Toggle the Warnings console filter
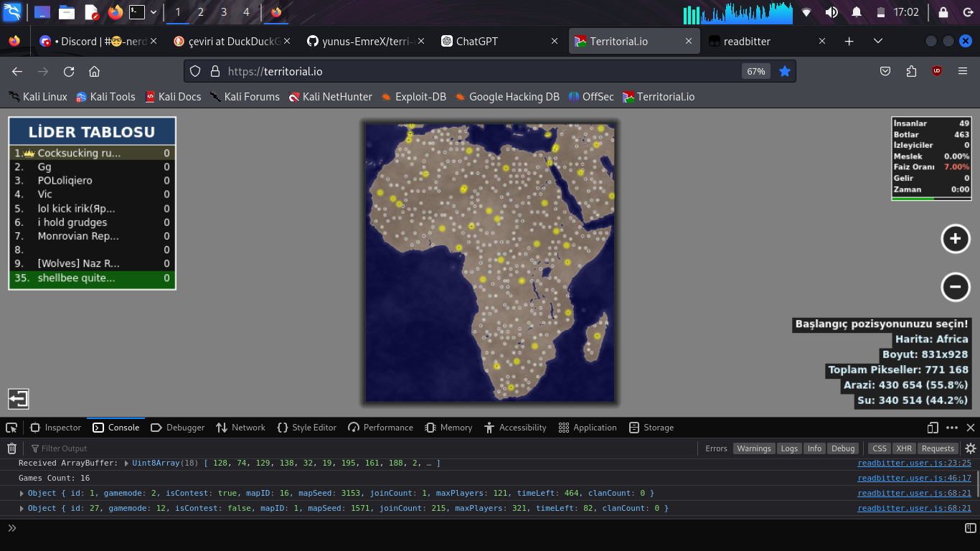 coord(754,448)
